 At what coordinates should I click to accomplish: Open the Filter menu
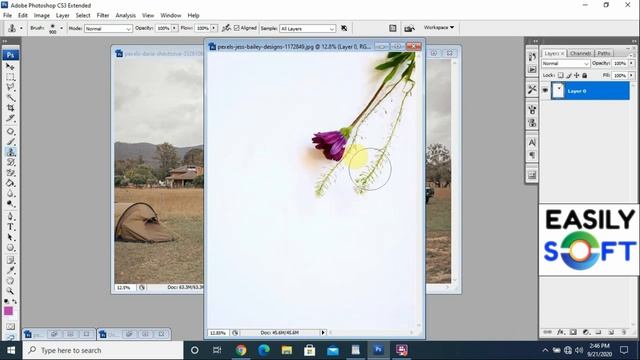[103, 16]
